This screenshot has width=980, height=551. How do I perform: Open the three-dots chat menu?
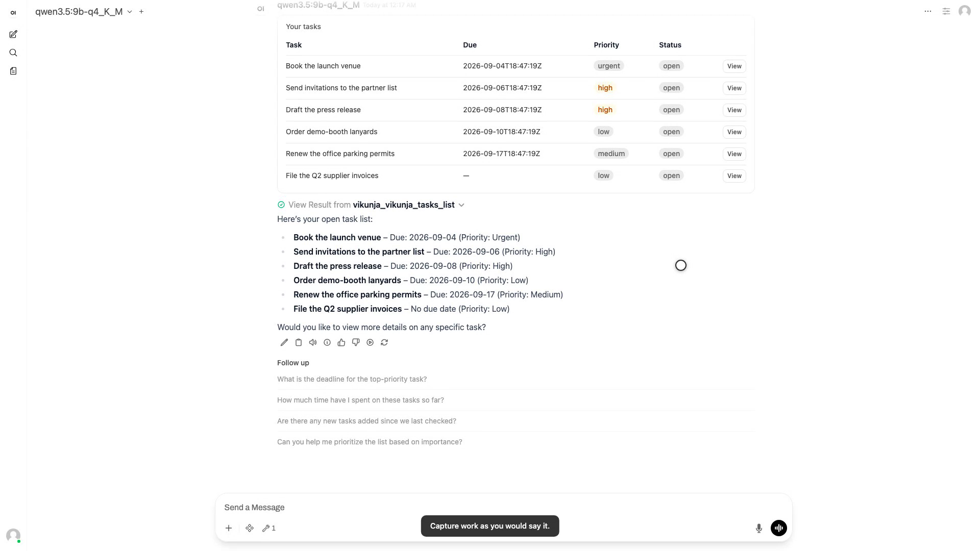tap(928, 11)
